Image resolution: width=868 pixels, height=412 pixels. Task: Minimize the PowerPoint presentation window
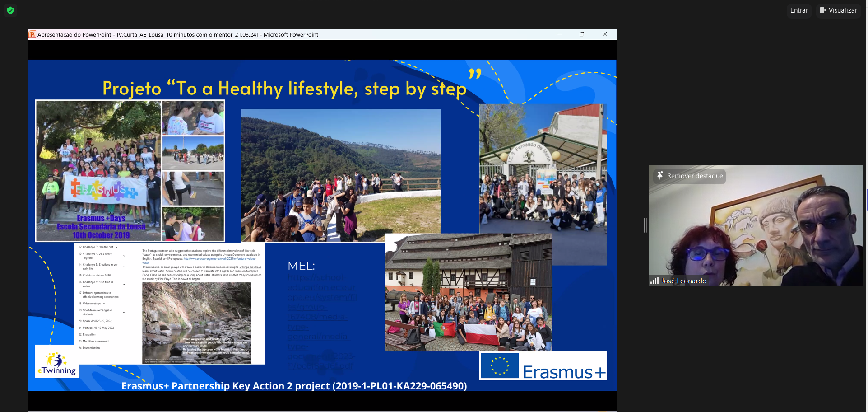[559, 34]
